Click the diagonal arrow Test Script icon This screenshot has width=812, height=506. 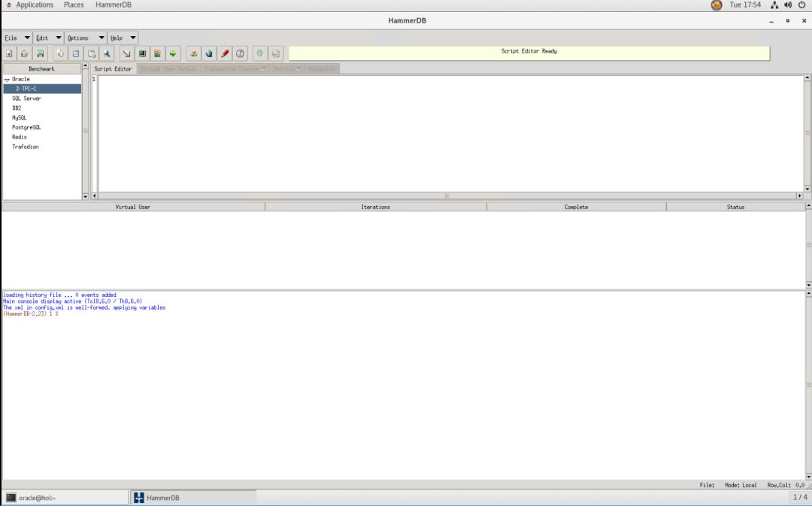(126, 53)
